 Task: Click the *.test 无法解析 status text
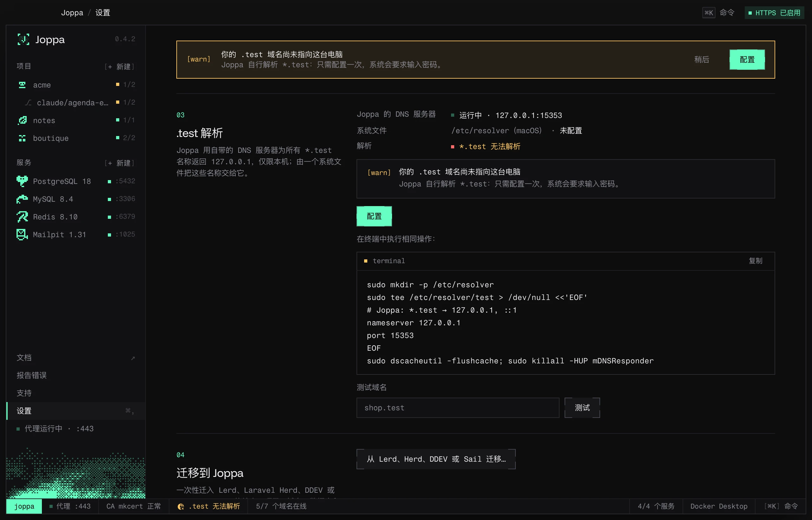tap(489, 146)
